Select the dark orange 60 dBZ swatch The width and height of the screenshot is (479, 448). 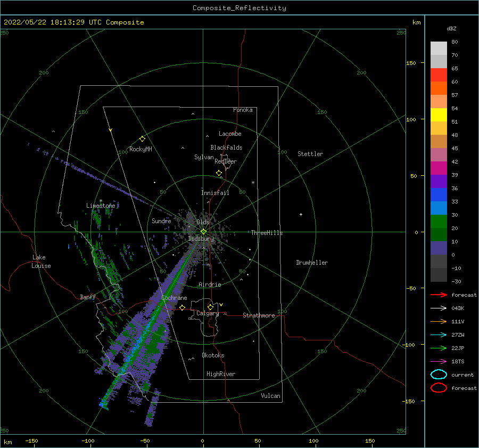(x=439, y=88)
